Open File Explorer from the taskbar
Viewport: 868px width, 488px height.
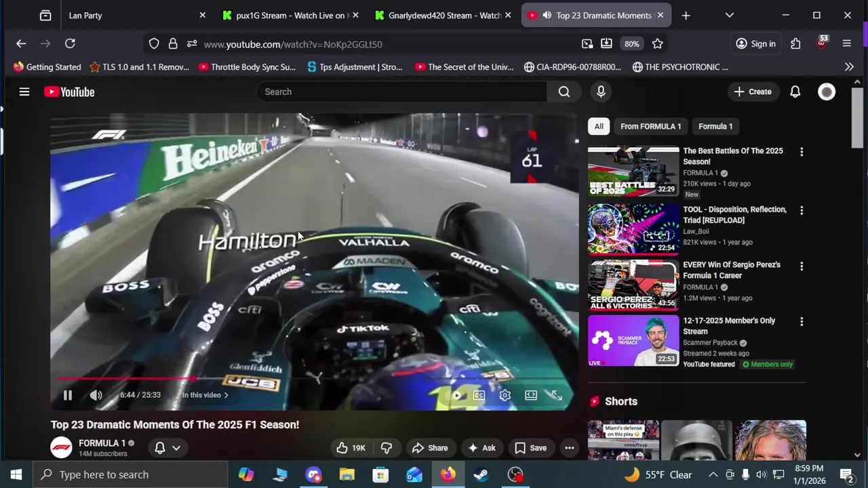point(347,474)
